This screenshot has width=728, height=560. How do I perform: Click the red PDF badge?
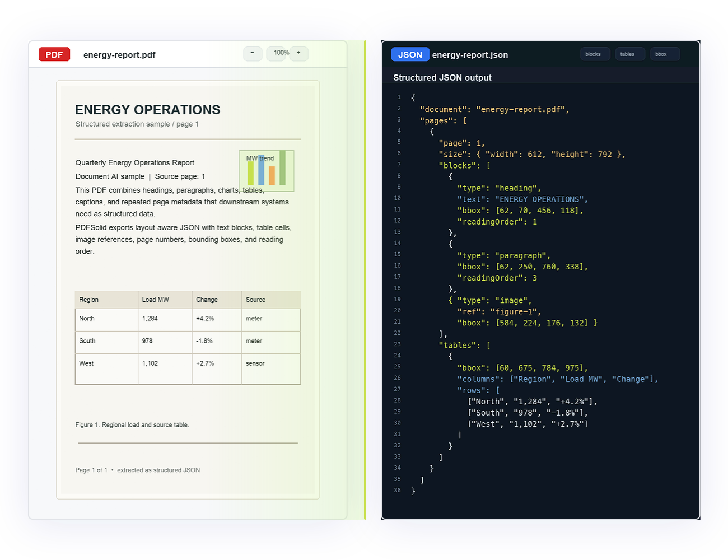(54, 54)
